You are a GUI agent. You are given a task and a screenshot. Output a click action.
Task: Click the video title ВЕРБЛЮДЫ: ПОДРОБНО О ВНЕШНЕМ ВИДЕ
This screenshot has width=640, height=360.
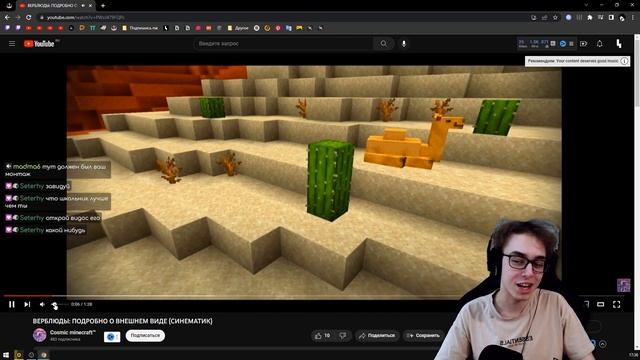(x=122, y=321)
